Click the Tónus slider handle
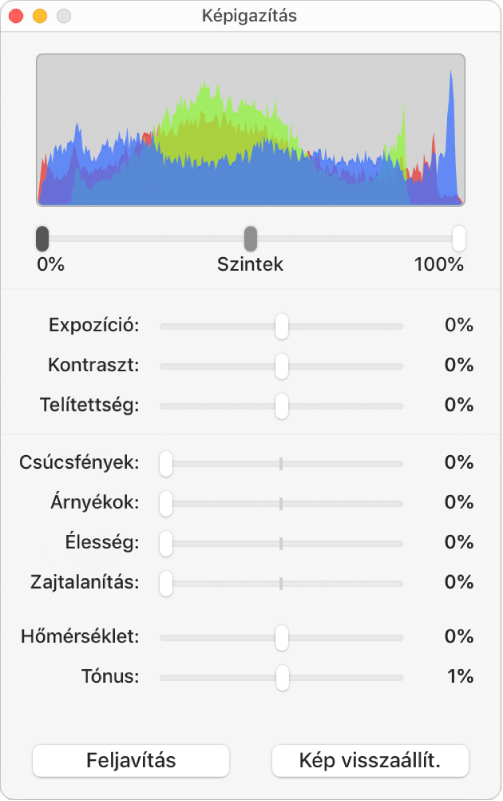Screen dimensions: 503x801 pos(282,678)
